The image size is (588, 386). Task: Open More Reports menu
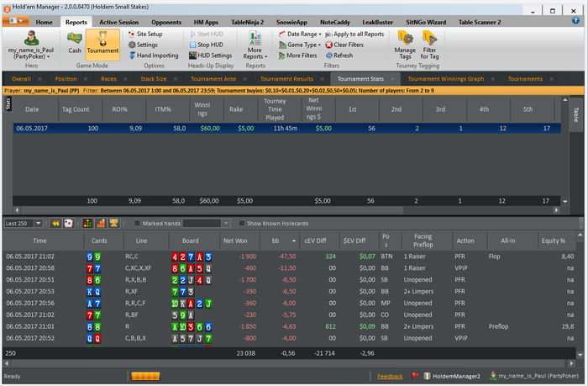[255, 45]
